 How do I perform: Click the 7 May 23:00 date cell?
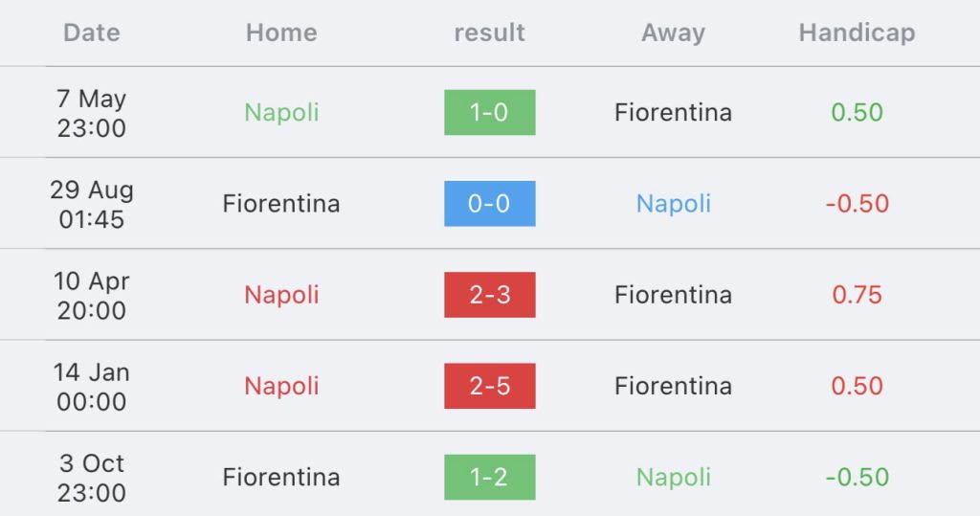coord(91,113)
